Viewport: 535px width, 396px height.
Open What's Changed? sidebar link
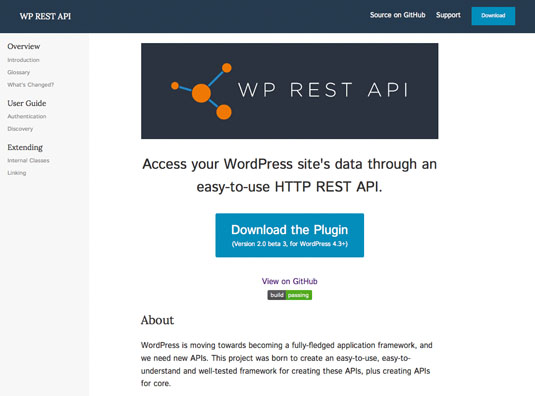coord(31,85)
